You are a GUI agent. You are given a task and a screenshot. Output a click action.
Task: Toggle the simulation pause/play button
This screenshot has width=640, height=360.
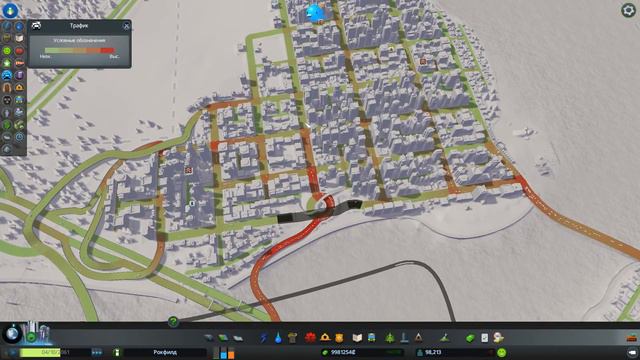12,352
